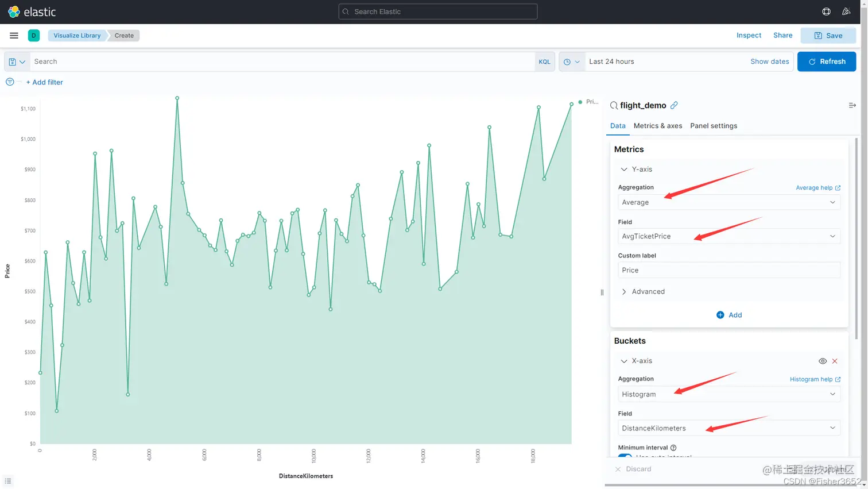Viewport: 868px width, 489px height.
Task: Open the Y-axis Aggregation dropdown
Action: pos(729,202)
